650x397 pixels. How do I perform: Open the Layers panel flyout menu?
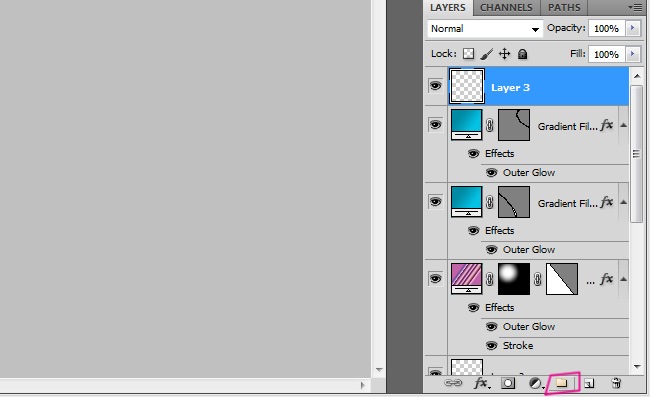click(x=635, y=7)
